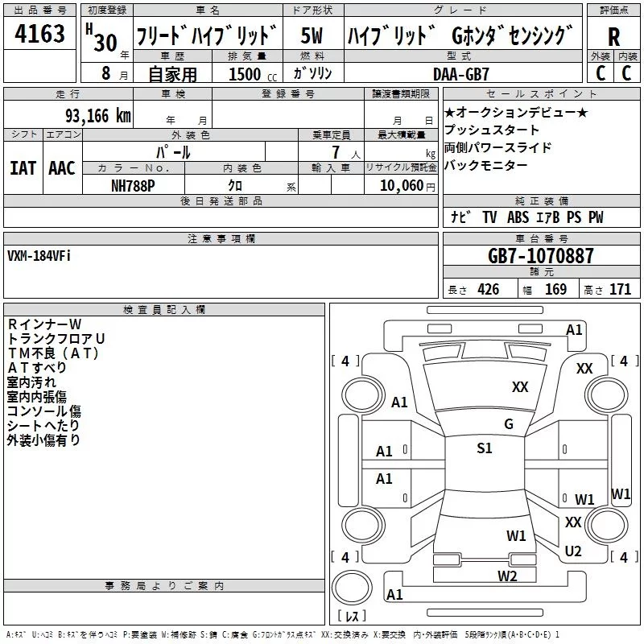Viewport: 644px width, 644px height.
Task: Click the G windshield marker on the diagram
Action: 508,424
